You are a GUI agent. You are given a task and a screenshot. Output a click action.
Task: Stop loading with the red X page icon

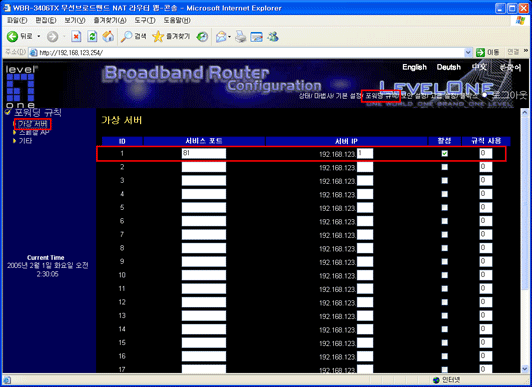click(x=76, y=36)
